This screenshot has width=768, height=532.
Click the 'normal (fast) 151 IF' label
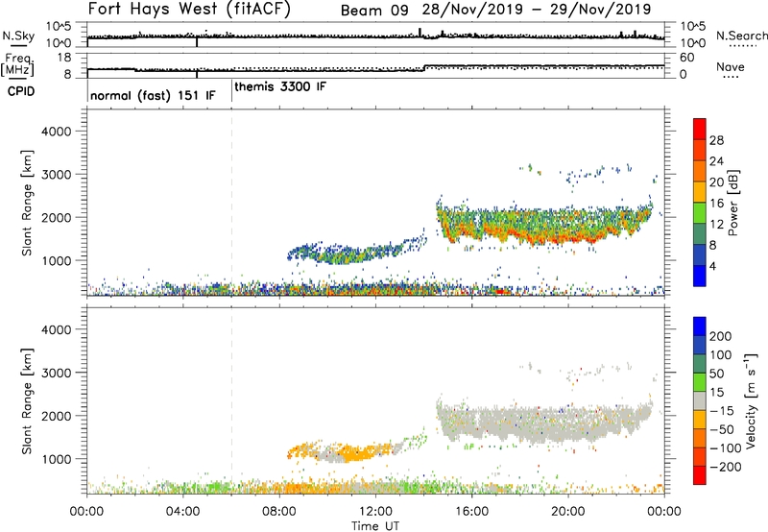pos(153,95)
